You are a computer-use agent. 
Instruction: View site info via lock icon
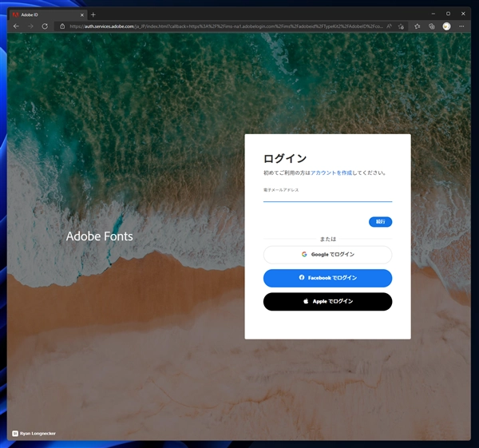pos(62,26)
